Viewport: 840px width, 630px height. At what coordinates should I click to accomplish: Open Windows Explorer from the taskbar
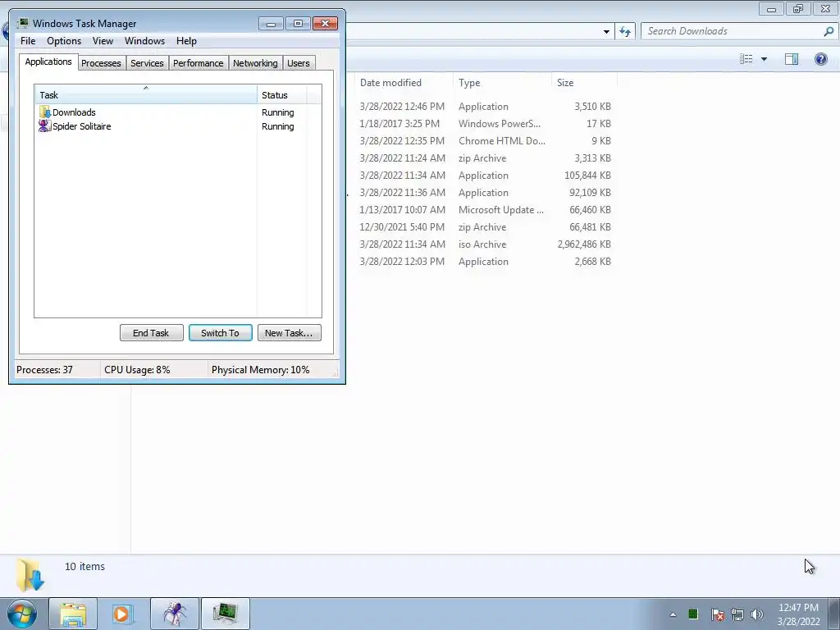coord(73,614)
